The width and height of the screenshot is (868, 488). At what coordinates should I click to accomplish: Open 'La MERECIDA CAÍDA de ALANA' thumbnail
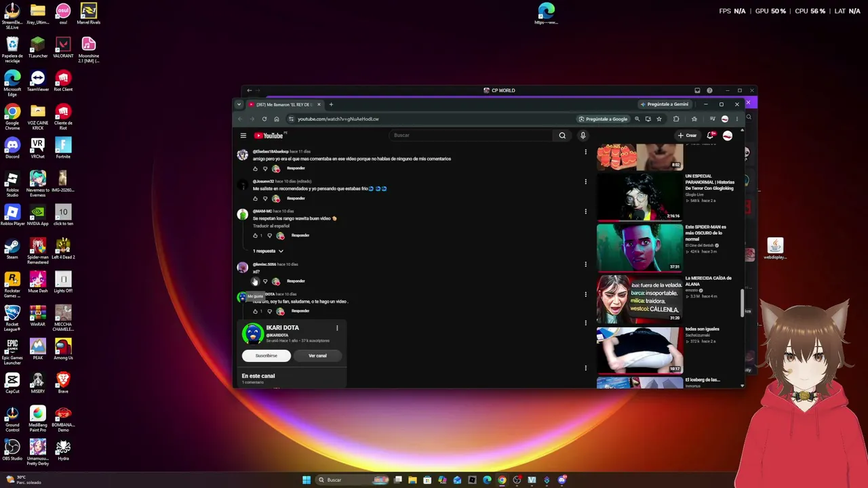[639, 298]
